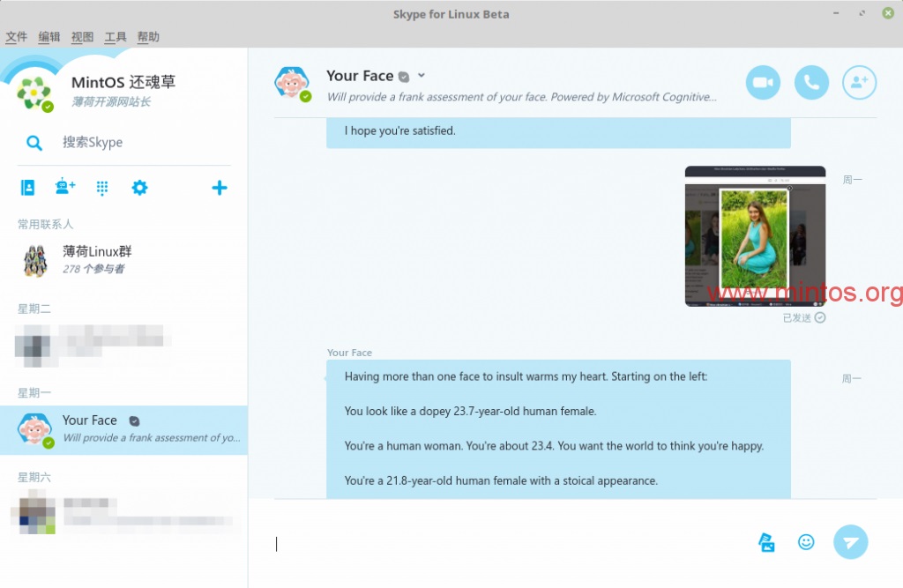Open the add bots icon
Screen dimensions: 903x588
coord(65,187)
